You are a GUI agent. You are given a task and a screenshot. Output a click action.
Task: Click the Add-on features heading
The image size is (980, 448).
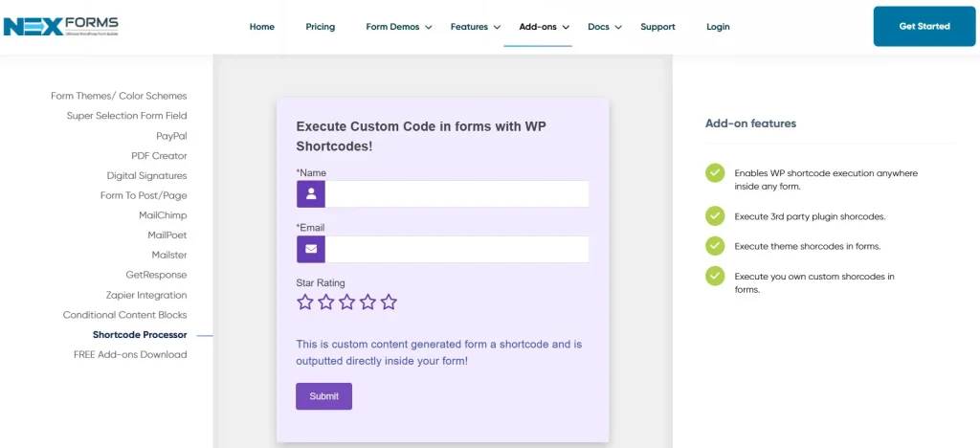(750, 123)
